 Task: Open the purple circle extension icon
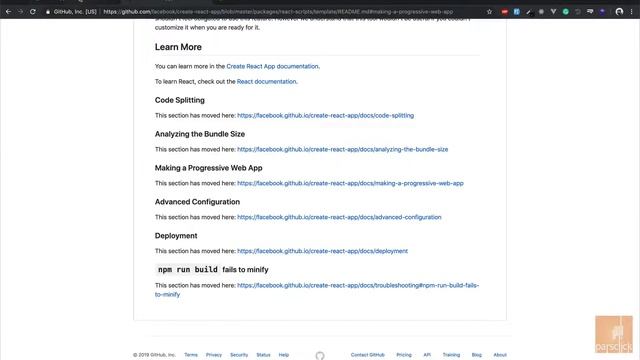602,12
